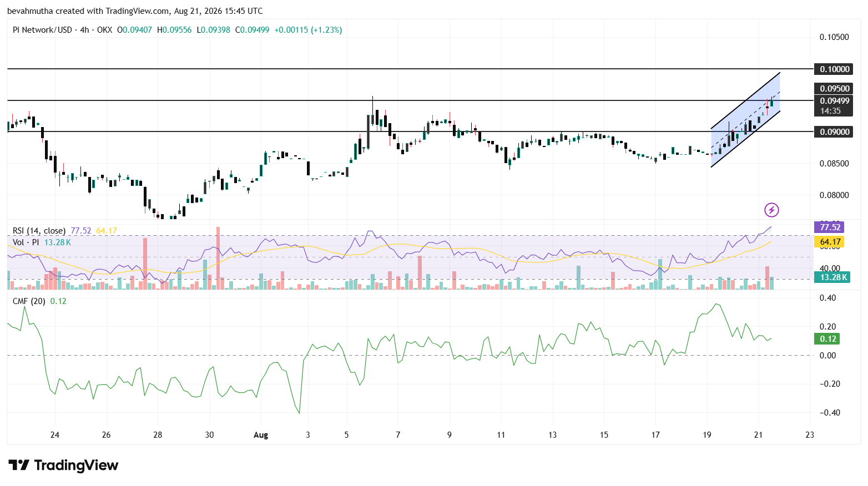Image resolution: width=868 pixels, height=486 pixels.
Task: Click the '23' date on time axis
Action: 810,435
